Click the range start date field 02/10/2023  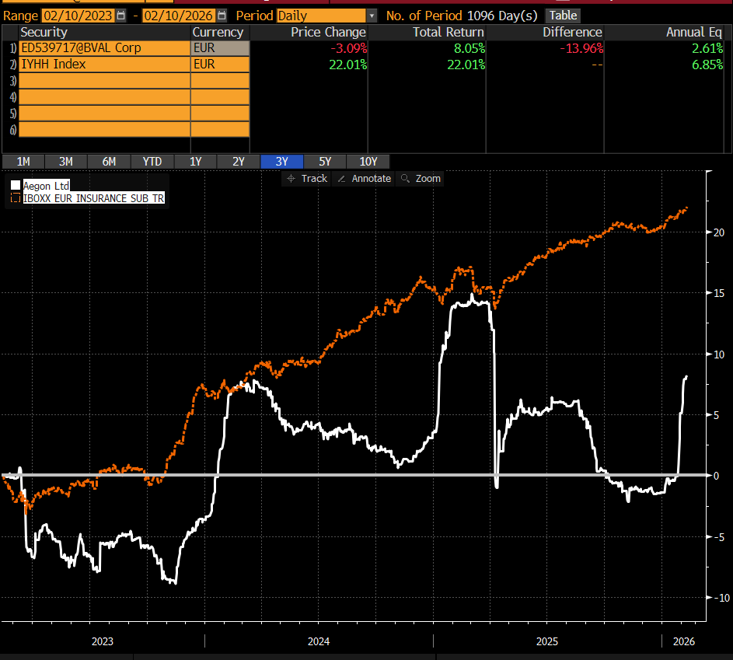tap(77, 16)
